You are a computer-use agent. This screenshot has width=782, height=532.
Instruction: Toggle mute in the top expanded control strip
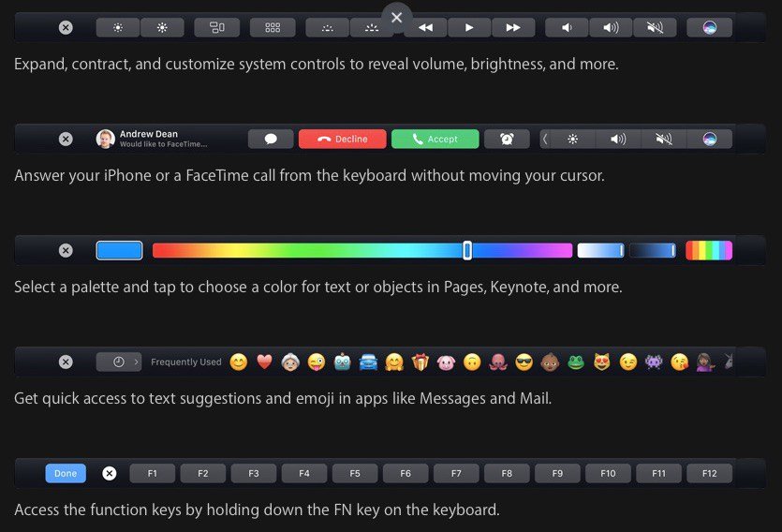click(x=655, y=27)
